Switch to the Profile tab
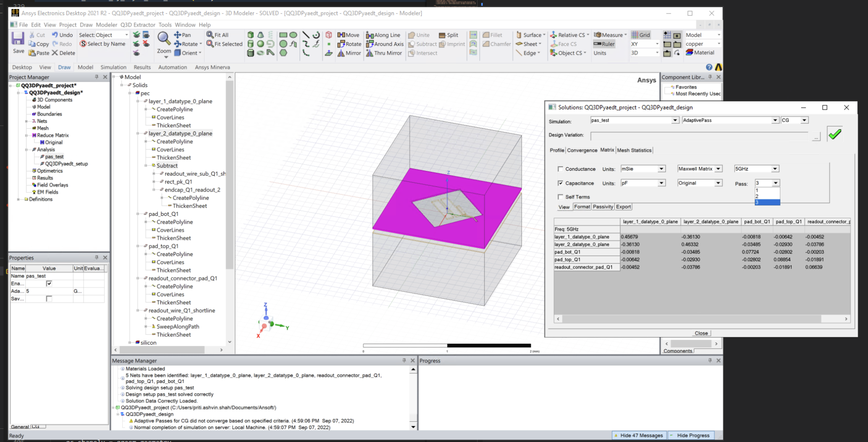This screenshot has width=868, height=442. 557,150
